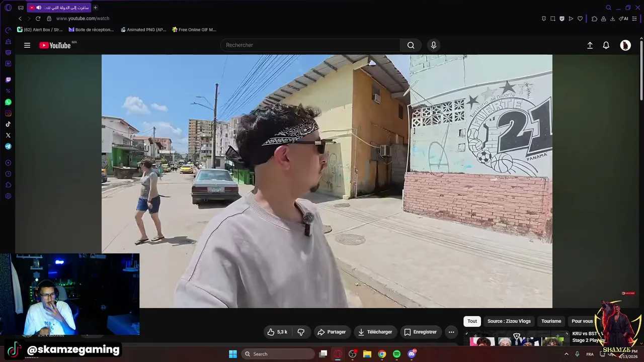Open the sidebar settings gear
Image resolution: width=644 pixels, height=362 pixels.
pyautogui.click(x=8, y=196)
